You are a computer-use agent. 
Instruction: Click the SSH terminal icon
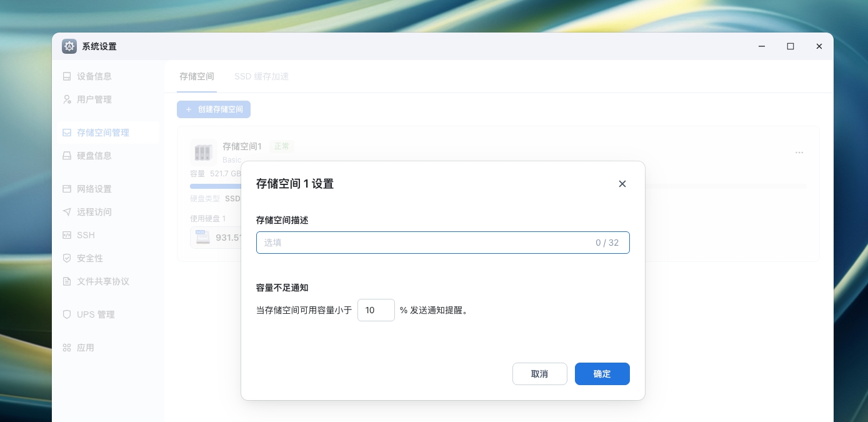click(67, 235)
